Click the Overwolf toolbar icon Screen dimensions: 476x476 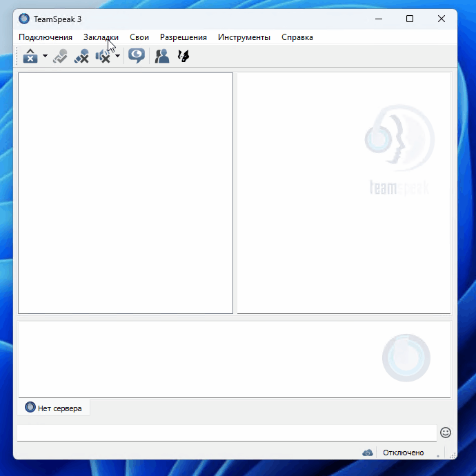click(184, 56)
